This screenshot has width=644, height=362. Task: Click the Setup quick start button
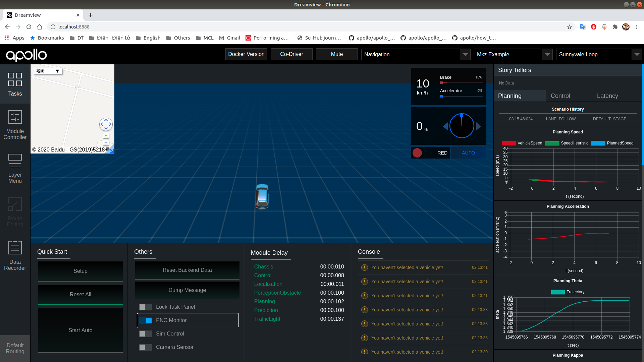pyautogui.click(x=80, y=271)
